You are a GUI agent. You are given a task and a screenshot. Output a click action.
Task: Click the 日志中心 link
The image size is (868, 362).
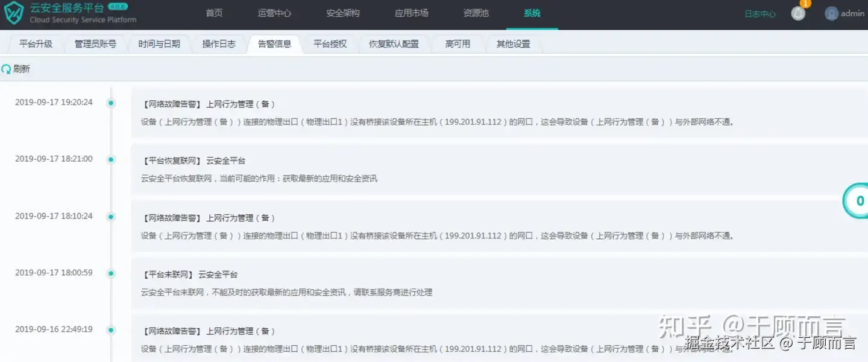[760, 14]
